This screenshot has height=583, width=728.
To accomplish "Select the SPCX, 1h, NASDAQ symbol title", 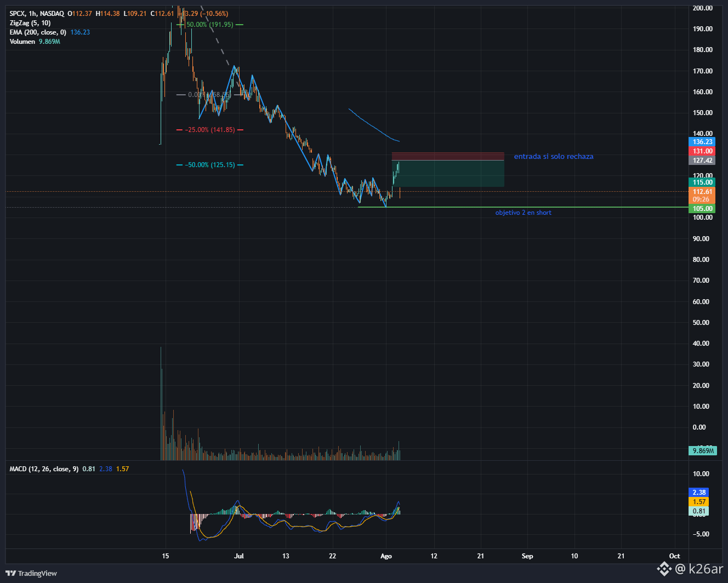I will [37, 14].
